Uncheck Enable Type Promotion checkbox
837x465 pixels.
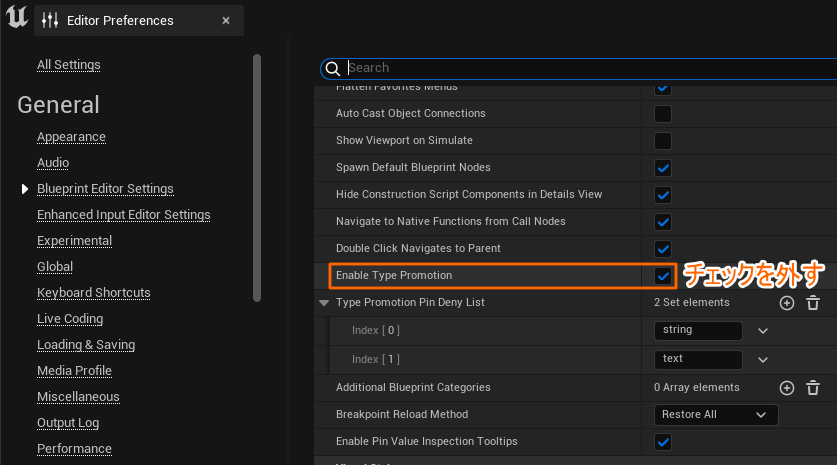tap(662, 275)
